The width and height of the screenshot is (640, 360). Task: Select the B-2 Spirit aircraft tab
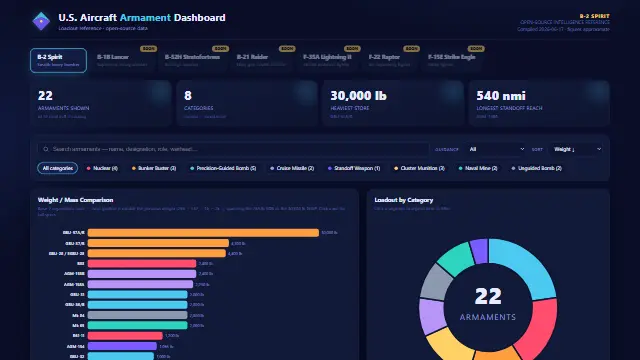click(58, 60)
